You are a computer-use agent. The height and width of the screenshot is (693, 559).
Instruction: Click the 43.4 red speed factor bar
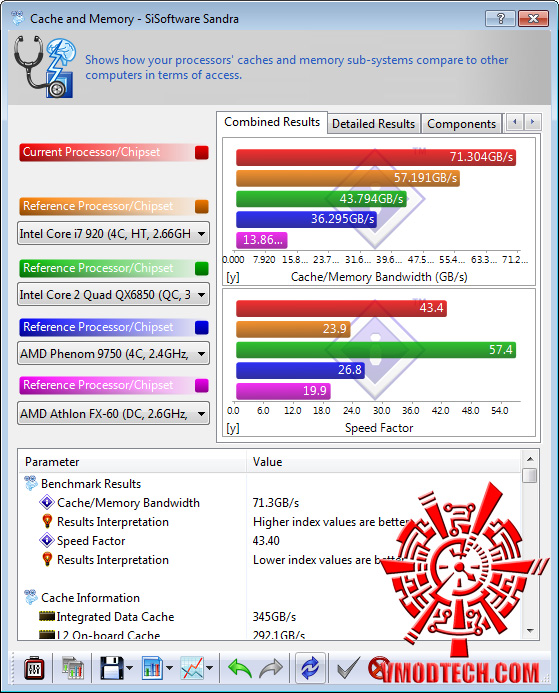[341, 308]
